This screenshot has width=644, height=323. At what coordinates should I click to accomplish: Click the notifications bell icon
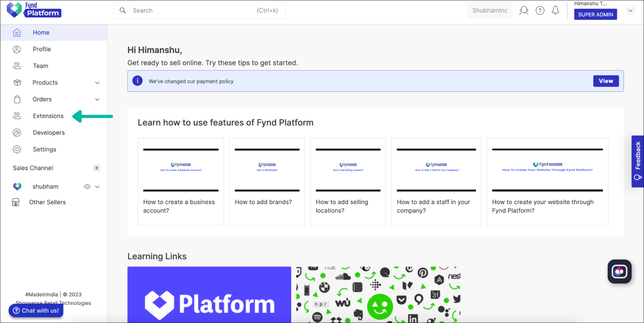[555, 10]
